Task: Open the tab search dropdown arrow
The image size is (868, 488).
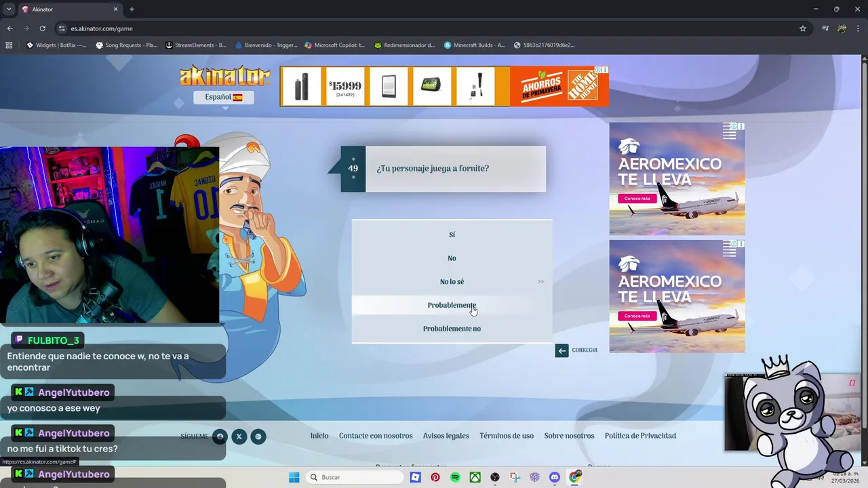Action: [8, 9]
